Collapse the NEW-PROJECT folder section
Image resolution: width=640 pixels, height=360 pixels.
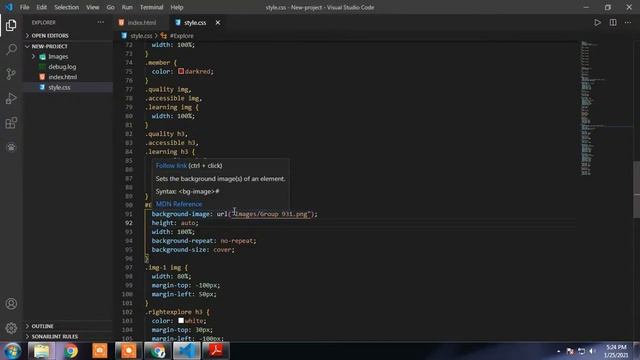point(49,47)
